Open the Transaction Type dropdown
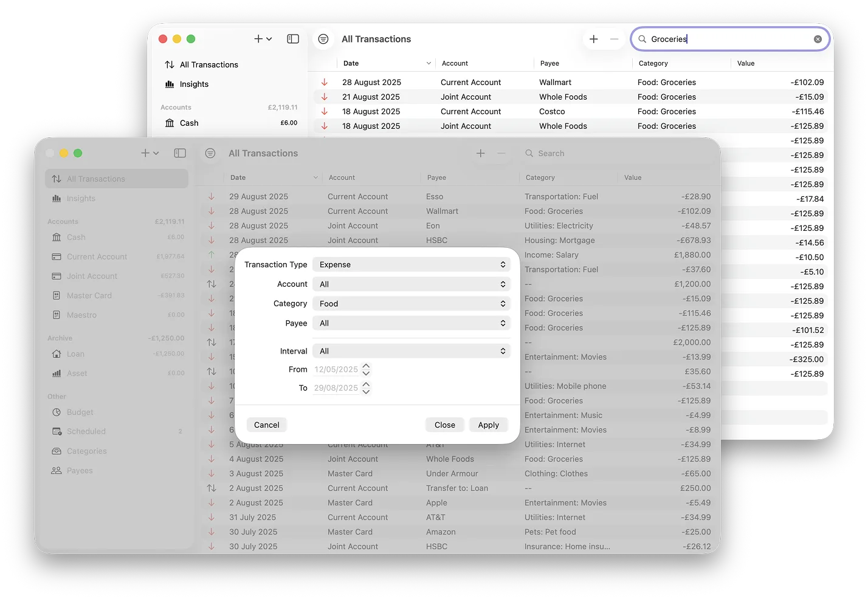The height and width of the screenshot is (599, 868). point(412,264)
